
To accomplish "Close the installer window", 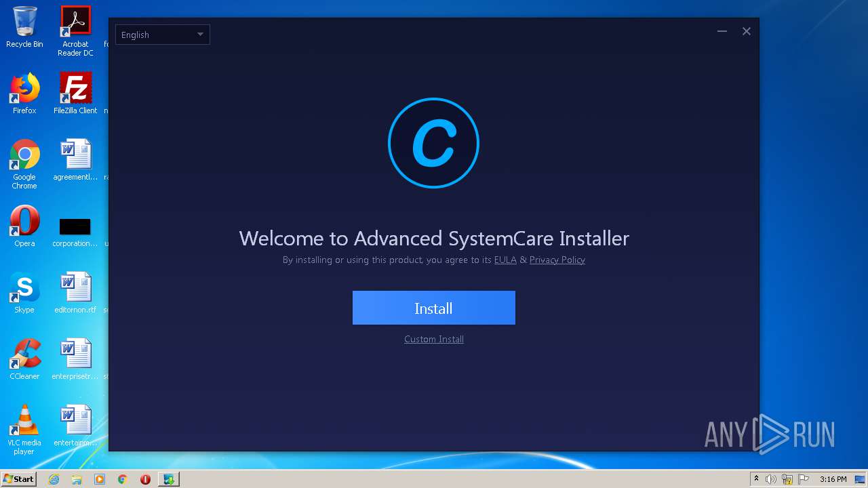I will [747, 31].
